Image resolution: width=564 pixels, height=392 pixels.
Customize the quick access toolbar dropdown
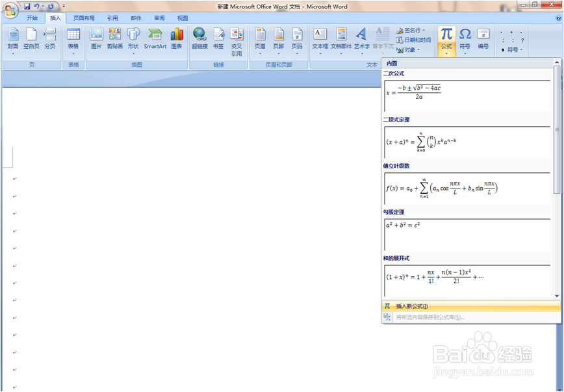pyautogui.click(x=64, y=6)
